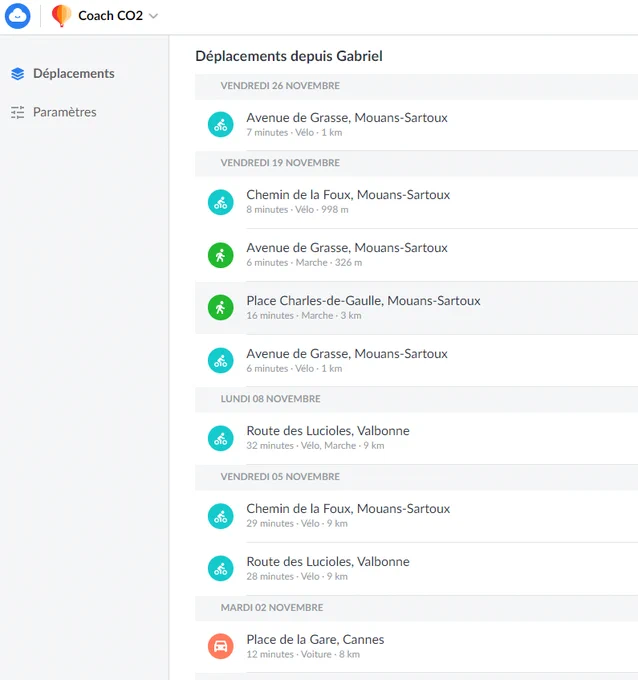The image size is (638, 680).
Task: Open the Cozy cloud home icon
Action: [17, 16]
